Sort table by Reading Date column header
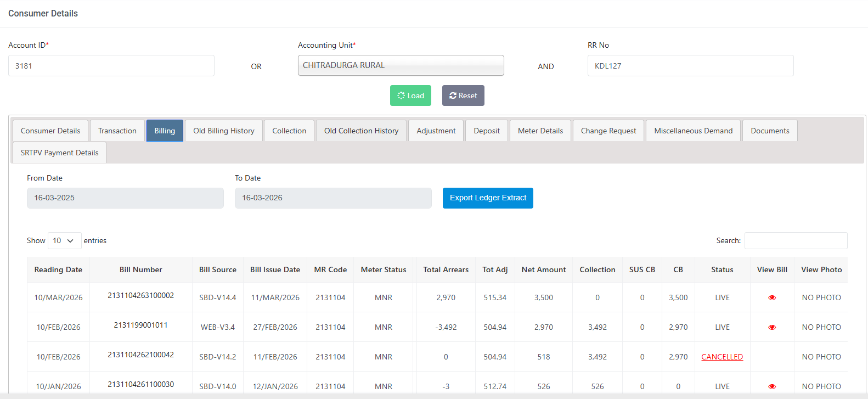 pyautogui.click(x=58, y=269)
